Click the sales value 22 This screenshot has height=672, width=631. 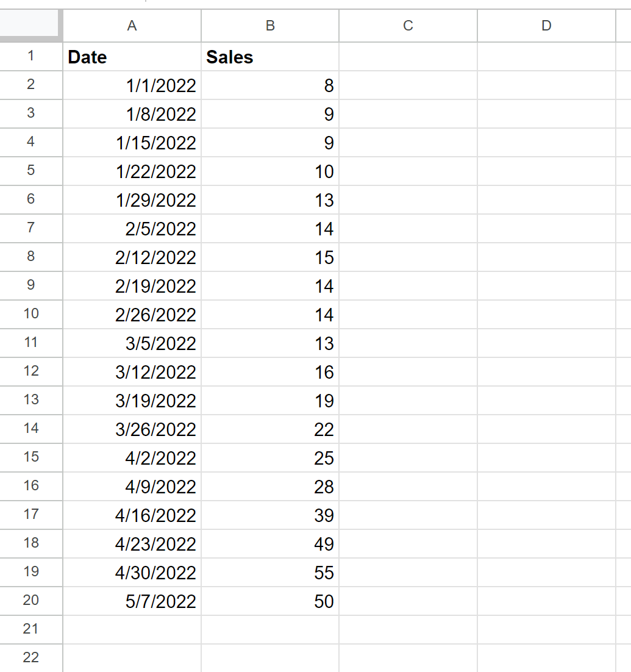pos(270,429)
